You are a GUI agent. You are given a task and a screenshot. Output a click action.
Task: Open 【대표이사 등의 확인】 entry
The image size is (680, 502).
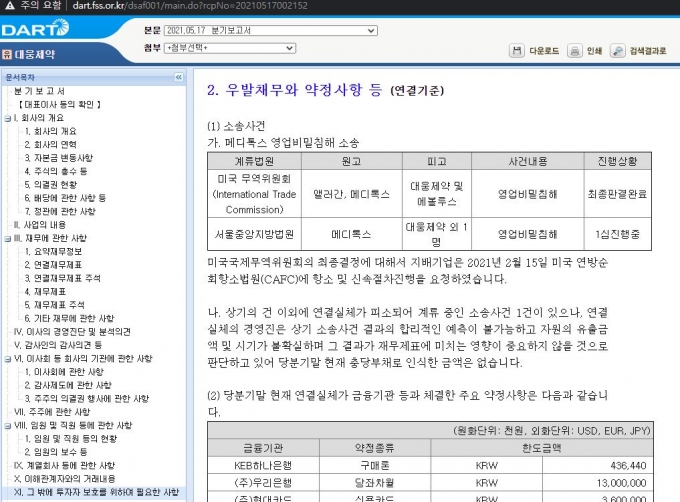pos(59,104)
